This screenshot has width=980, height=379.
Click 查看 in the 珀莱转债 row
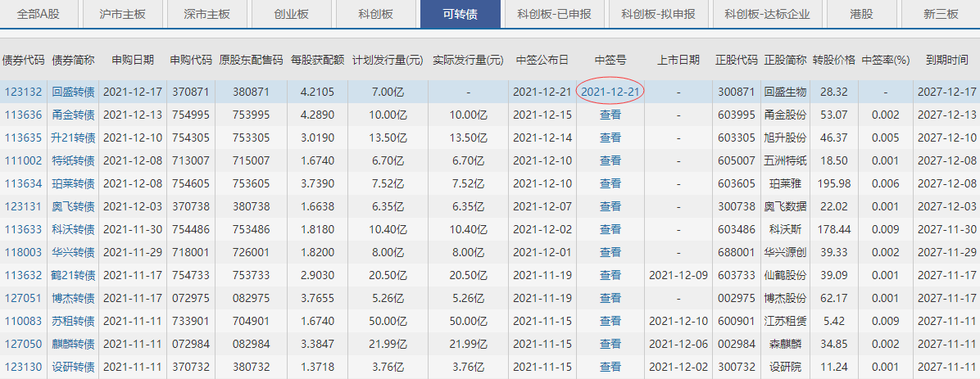click(610, 183)
